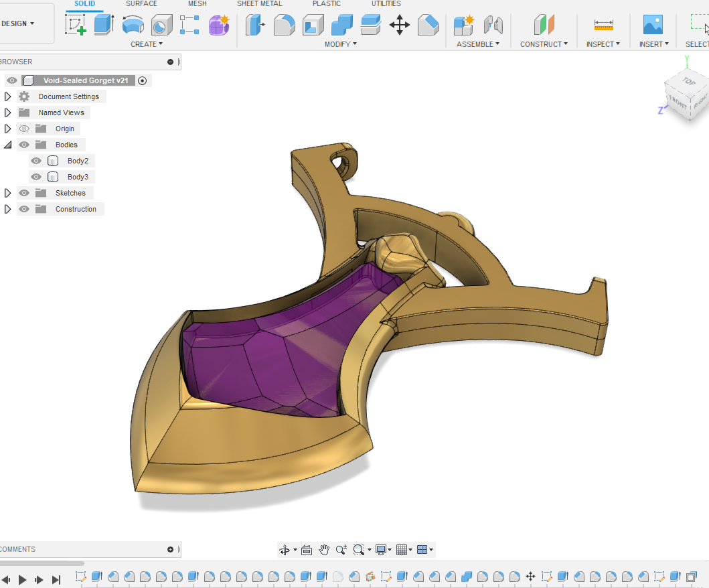Hide Body3 with its eye icon
Viewport: 709px width, 588px height.
tap(36, 177)
